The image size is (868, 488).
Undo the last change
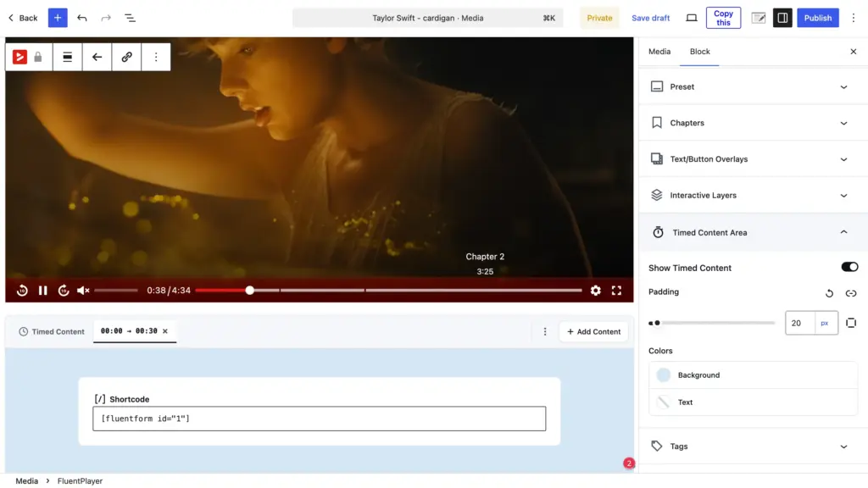pos(82,18)
